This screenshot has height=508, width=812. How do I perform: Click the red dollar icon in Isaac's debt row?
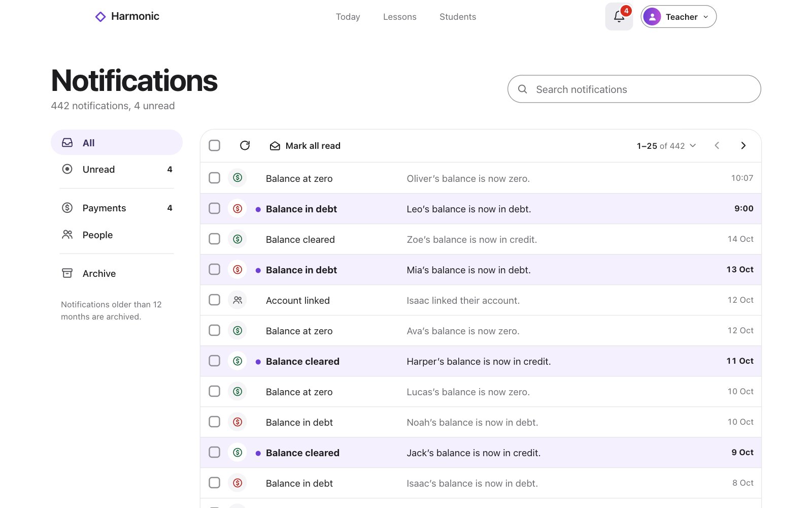click(x=238, y=483)
